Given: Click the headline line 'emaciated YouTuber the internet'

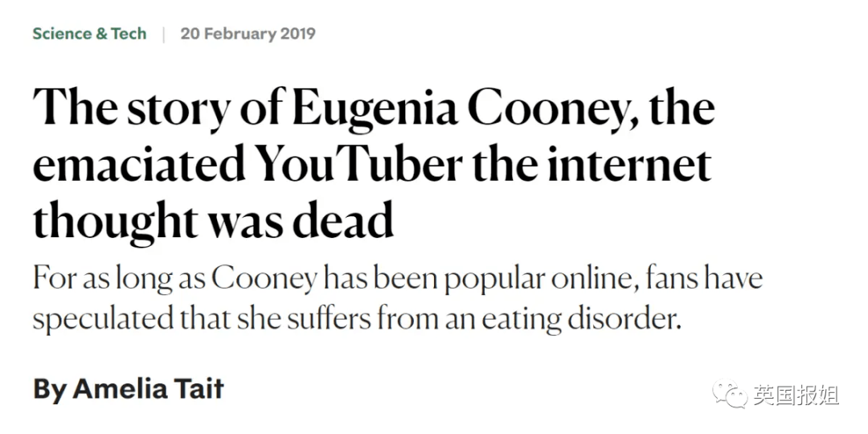Looking at the screenshot, I should point(372,164).
